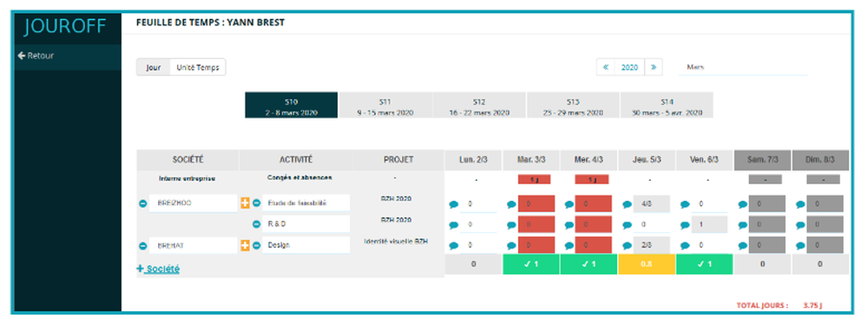Remove the R & D activity
The height and width of the screenshot is (319, 868).
256,224
